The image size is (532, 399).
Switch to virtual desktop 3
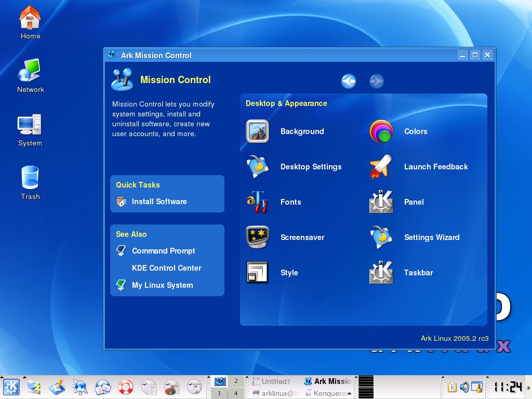[220, 393]
